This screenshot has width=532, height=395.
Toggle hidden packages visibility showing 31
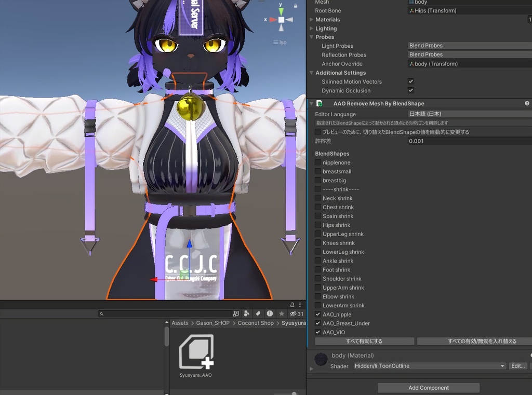coord(297,314)
